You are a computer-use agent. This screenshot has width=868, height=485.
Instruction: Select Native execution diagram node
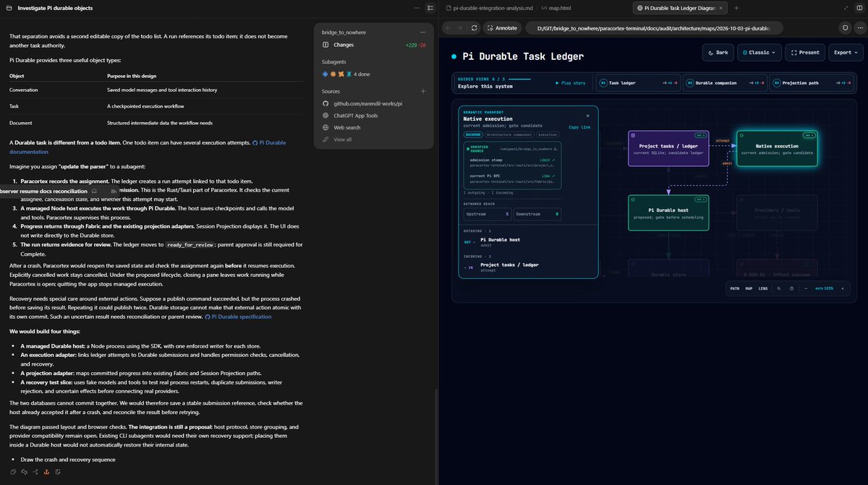pos(777,148)
